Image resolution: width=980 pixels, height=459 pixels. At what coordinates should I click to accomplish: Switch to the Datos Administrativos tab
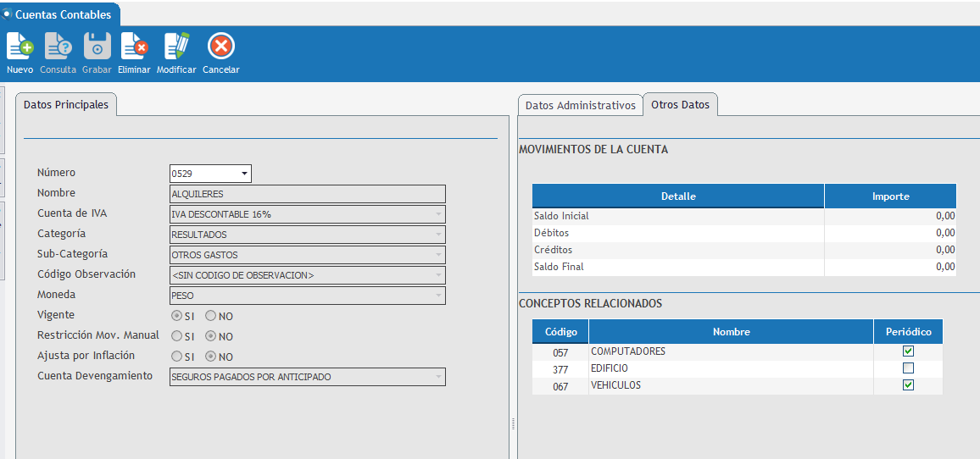coord(580,106)
